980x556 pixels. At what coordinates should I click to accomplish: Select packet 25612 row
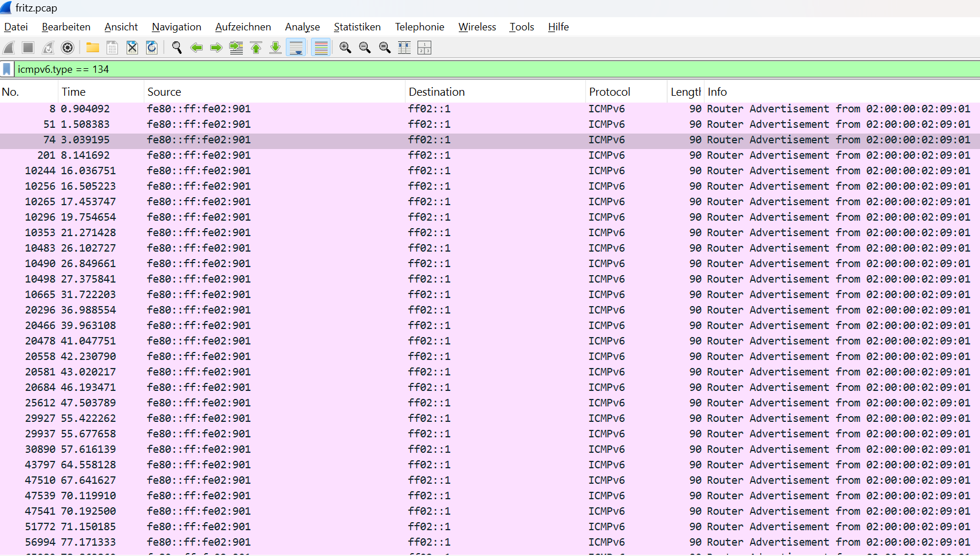(x=490, y=403)
